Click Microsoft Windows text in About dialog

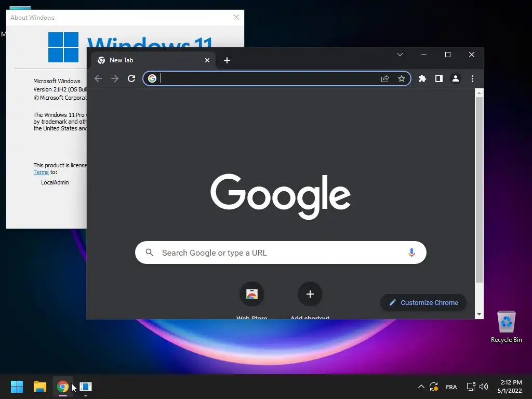tap(57, 81)
